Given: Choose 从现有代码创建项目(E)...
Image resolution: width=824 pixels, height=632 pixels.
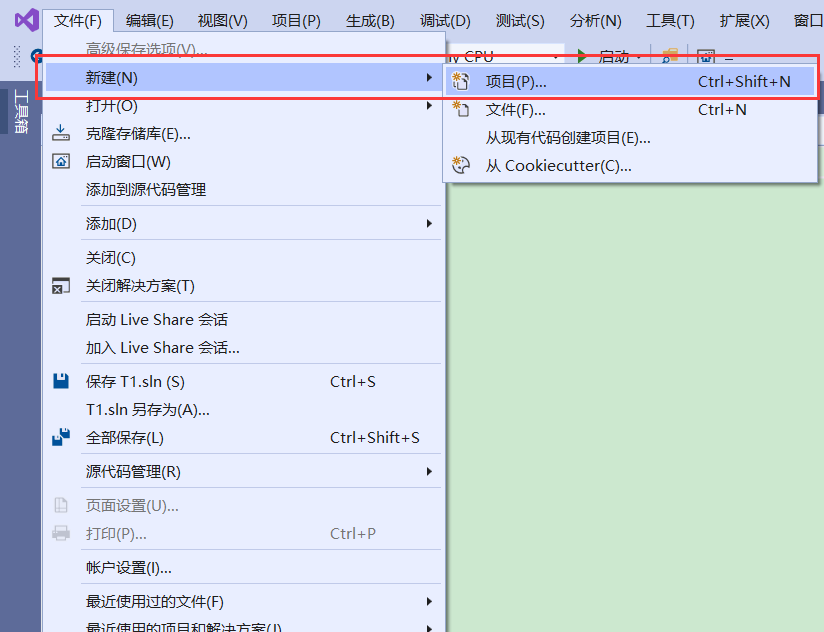Looking at the screenshot, I should [630, 138].
